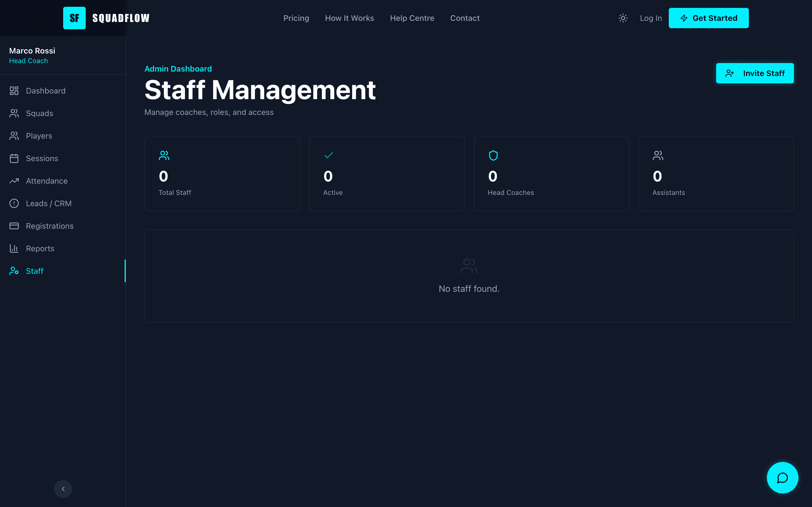Image resolution: width=812 pixels, height=507 pixels.
Task: Click the Registrations card icon
Action: 14,226
